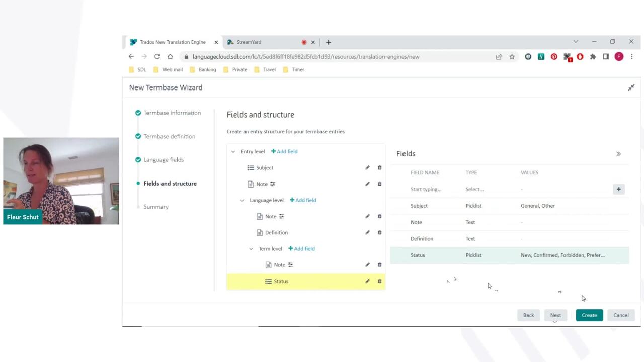
Task: Go to Language fields step
Action: click(x=164, y=160)
